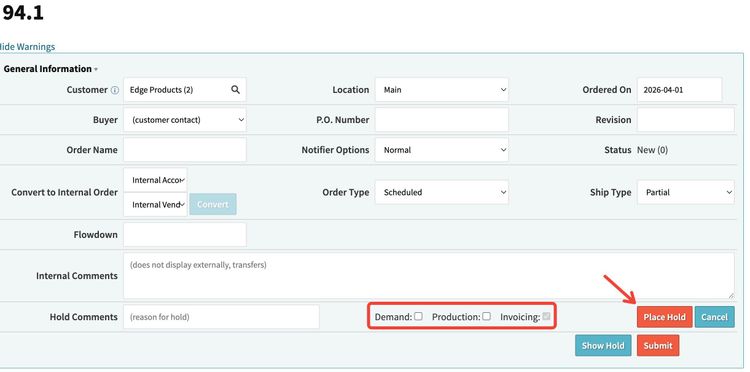Image resolution: width=750 pixels, height=372 pixels.
Task: Collapse the General Information section arrow
Action: coord(96,69)
